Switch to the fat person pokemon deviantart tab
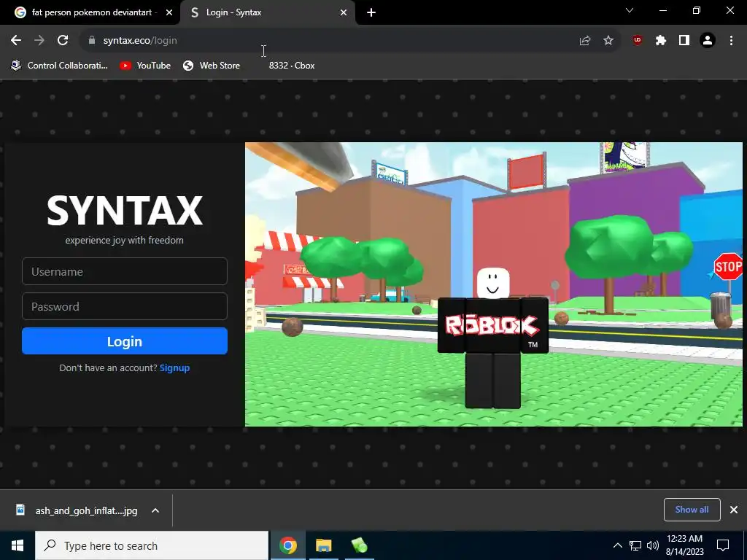This screenshot has height=560, width=747. click(90, 12)
